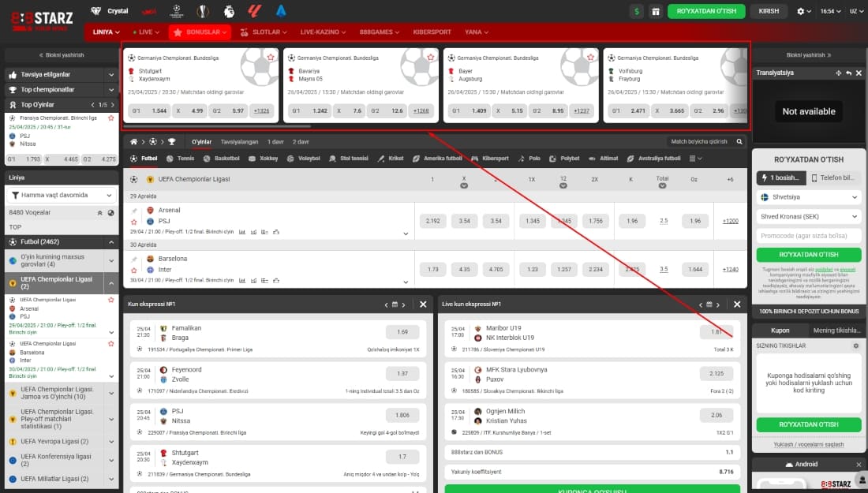This screenshot has height=493, width=868.
Task: Open +1240 more markets for Barselona–Inter
Action: click(x=730, y=270)
